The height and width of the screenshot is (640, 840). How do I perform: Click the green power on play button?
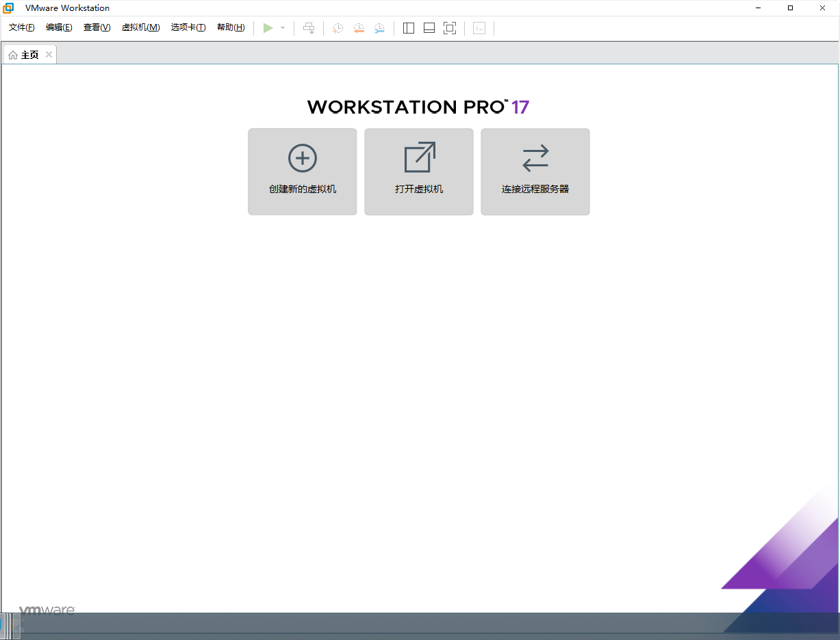coord(268,28)
